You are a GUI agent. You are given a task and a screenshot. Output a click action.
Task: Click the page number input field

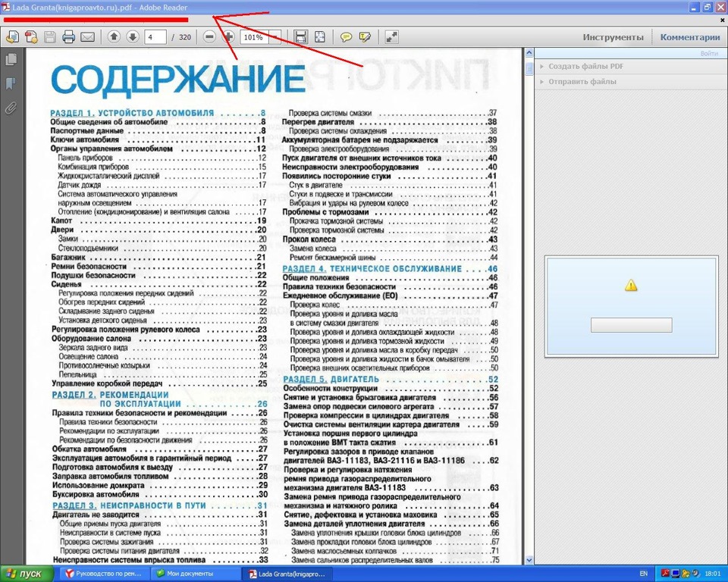click(x=155, y=37)
